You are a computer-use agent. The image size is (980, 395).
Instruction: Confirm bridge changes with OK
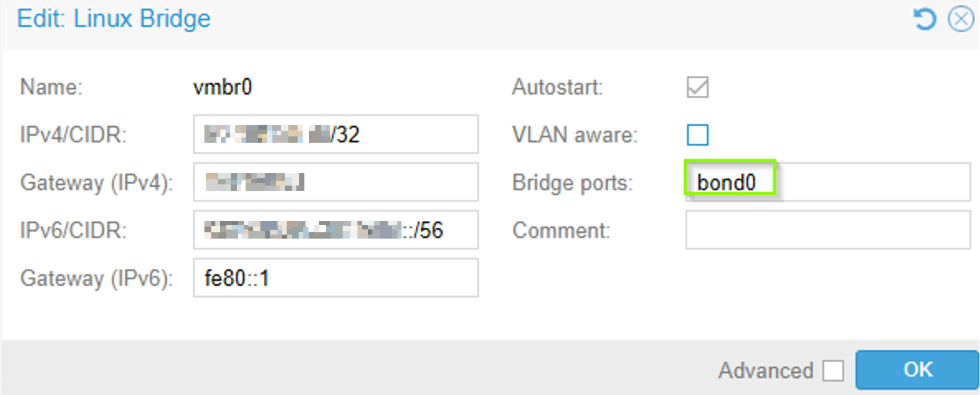point(917,370)
